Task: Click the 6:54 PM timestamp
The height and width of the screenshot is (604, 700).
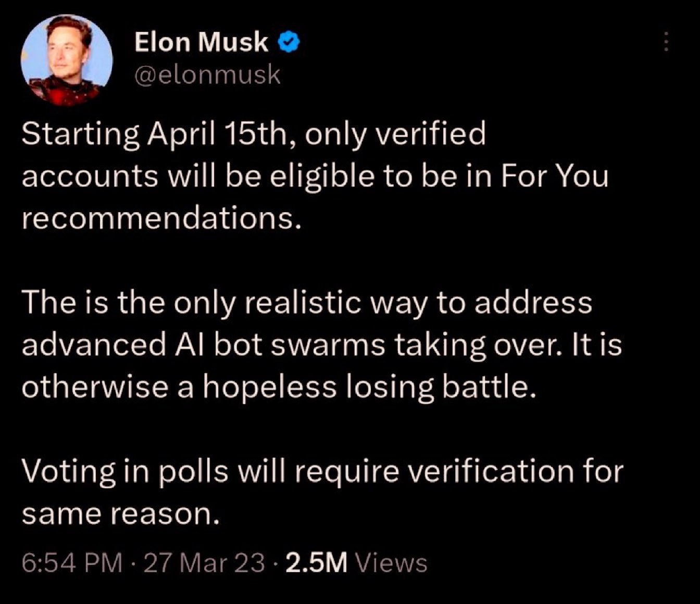Action: pyautogui.click(x=72, y=563)
